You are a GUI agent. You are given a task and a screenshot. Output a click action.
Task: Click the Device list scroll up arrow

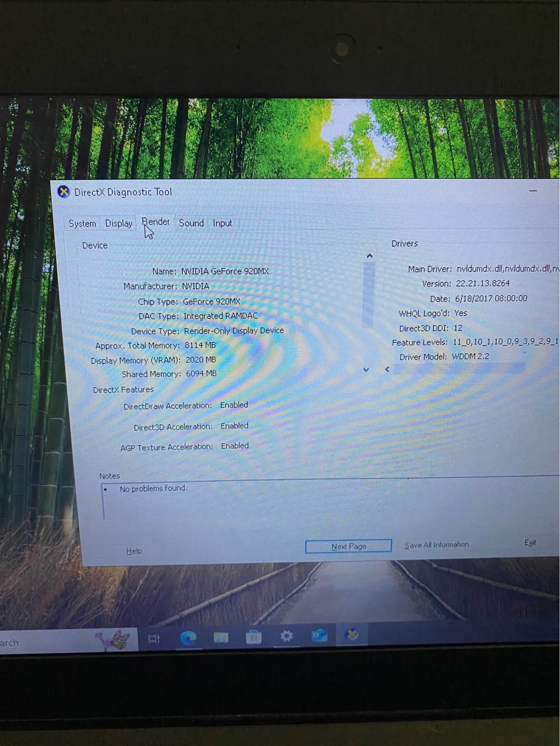(x=369, y=256)
